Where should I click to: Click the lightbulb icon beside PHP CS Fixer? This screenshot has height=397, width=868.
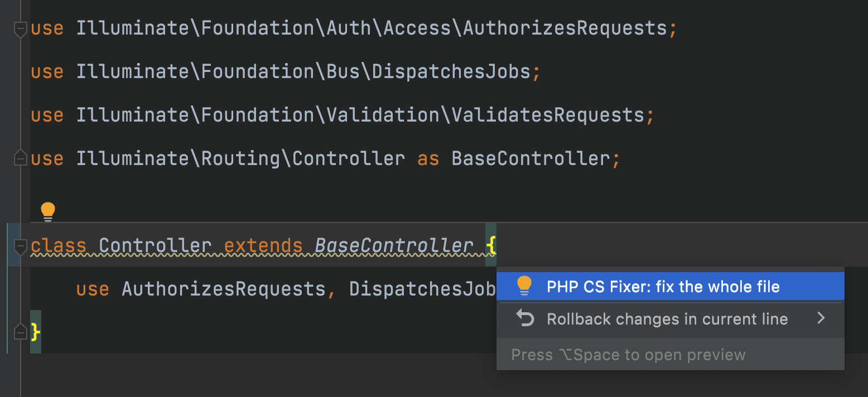[524, 286]
